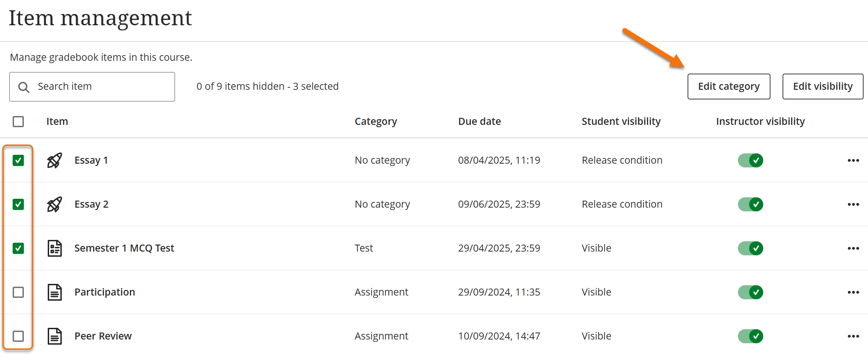Deselect the Essay 2 checkbox

18,204
